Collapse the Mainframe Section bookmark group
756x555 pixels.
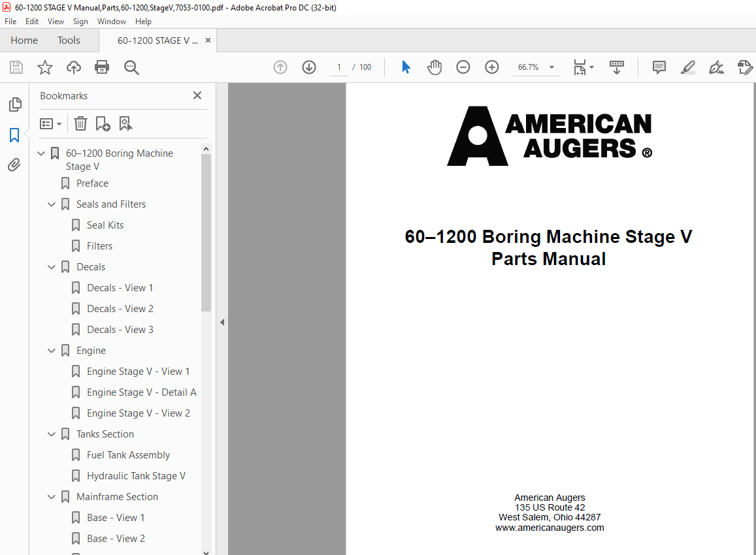click(52, 497)
